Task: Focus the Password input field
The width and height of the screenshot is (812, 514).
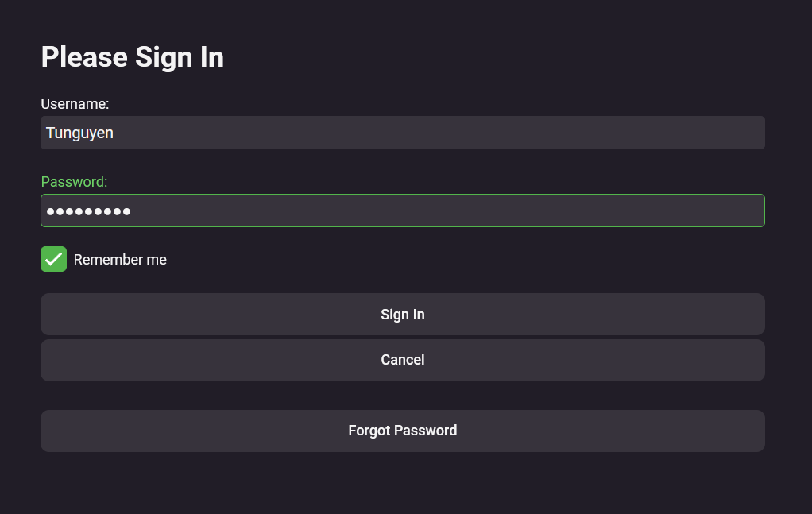Action: 402,211
